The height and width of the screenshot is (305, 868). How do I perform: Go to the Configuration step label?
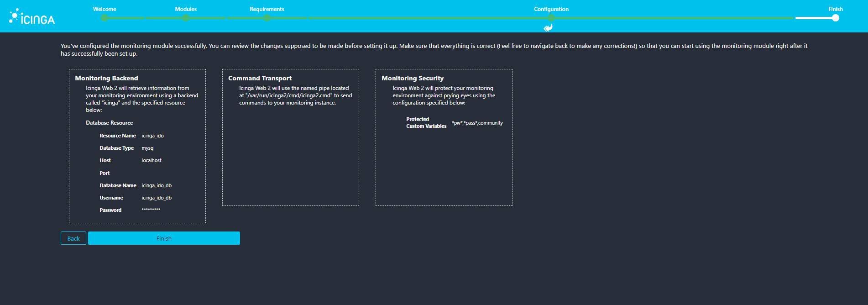(551, 9)
